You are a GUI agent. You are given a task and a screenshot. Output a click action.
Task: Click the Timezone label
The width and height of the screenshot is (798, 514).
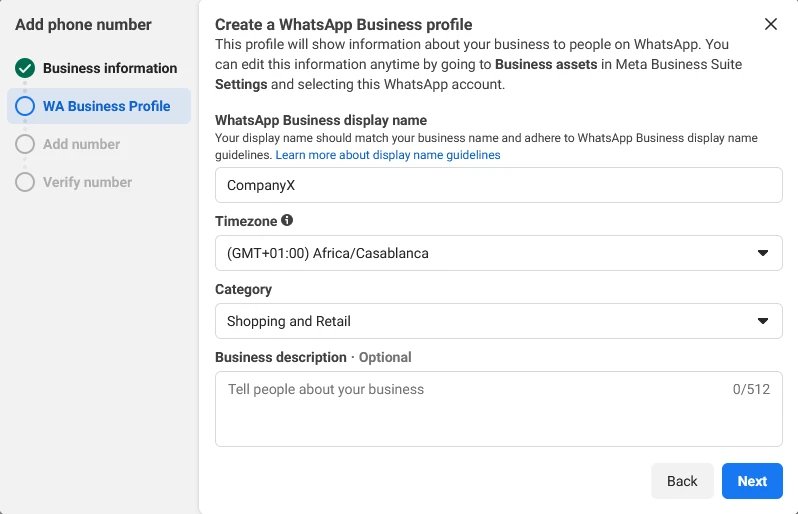point(246,221)
